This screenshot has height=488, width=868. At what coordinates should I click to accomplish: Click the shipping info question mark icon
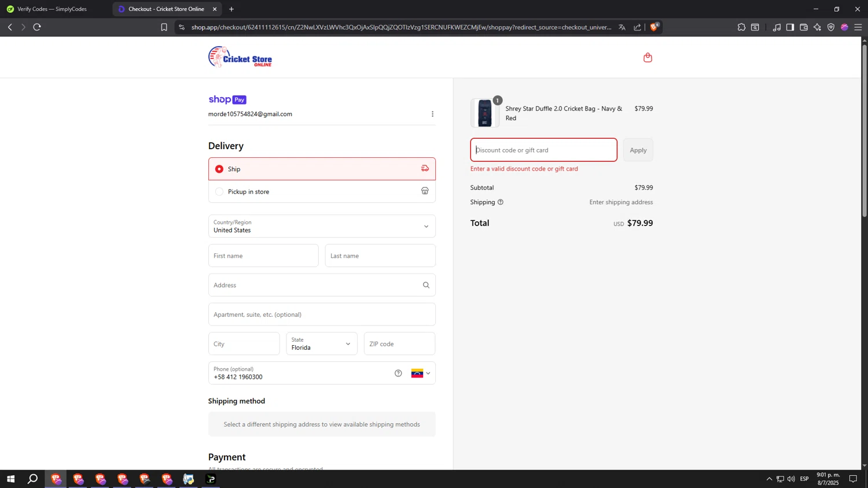pyautogui.click(x=501, y=202)
